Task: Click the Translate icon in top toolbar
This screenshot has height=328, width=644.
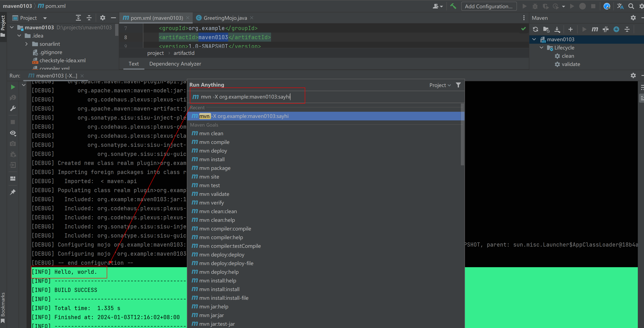Action: tap(620, 6)
